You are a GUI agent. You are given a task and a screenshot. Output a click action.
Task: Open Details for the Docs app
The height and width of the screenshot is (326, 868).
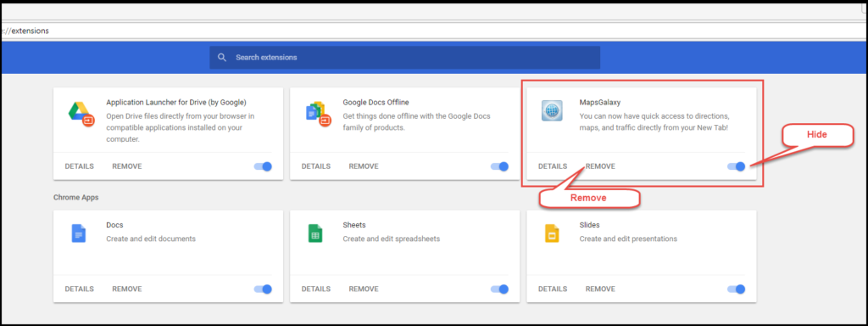click(x=79, y=289)
